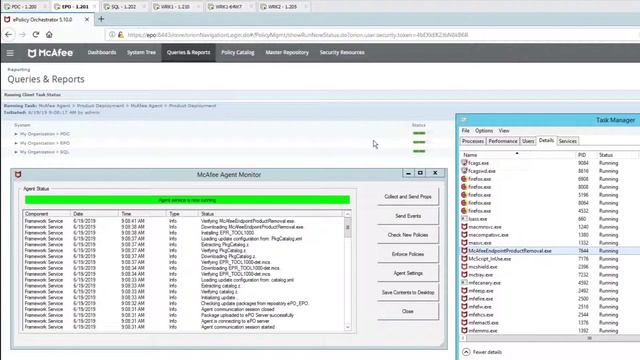Click the macmnsvc.exe process icon
This screenshot has width=640, height=360.
click(464, 227)
